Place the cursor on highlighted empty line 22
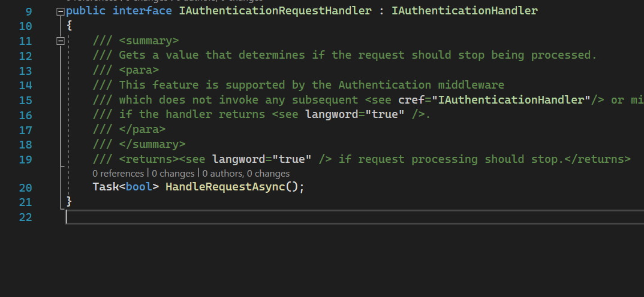Screen dimensions: 644x297 [354, 217]
